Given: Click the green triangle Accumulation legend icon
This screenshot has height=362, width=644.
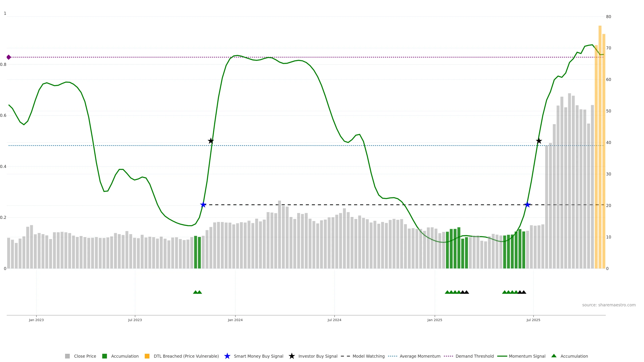Looking at the screenshot, I should point(554,356).
